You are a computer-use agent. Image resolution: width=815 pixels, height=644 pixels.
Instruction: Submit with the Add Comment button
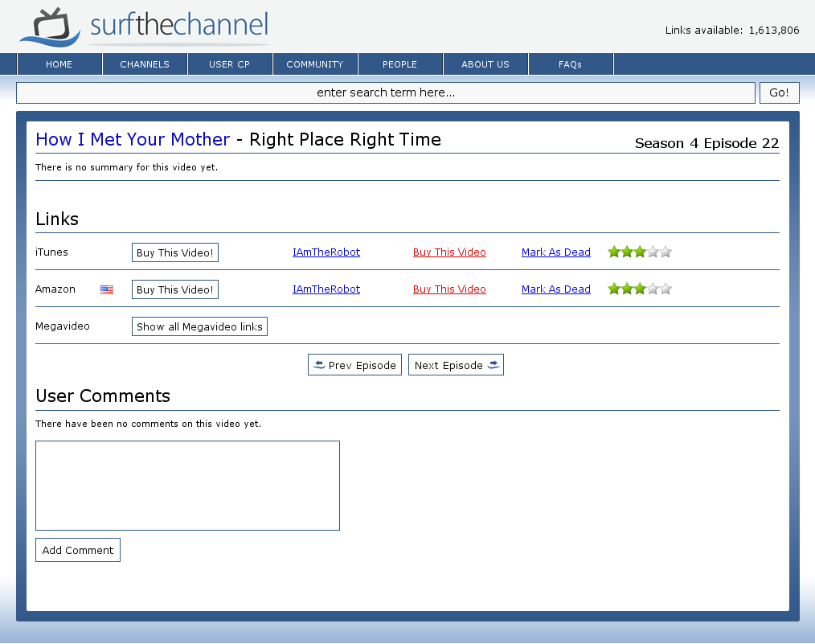(x=78, y=550)
